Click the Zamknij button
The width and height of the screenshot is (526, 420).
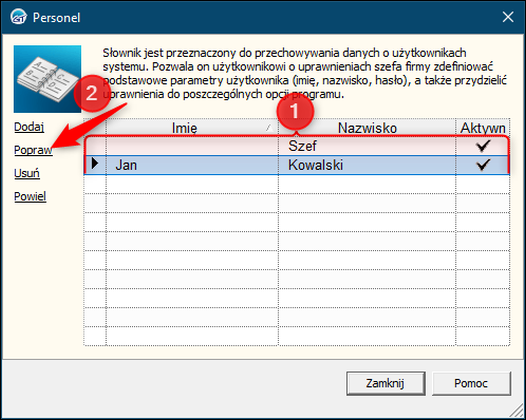[385, 383]
